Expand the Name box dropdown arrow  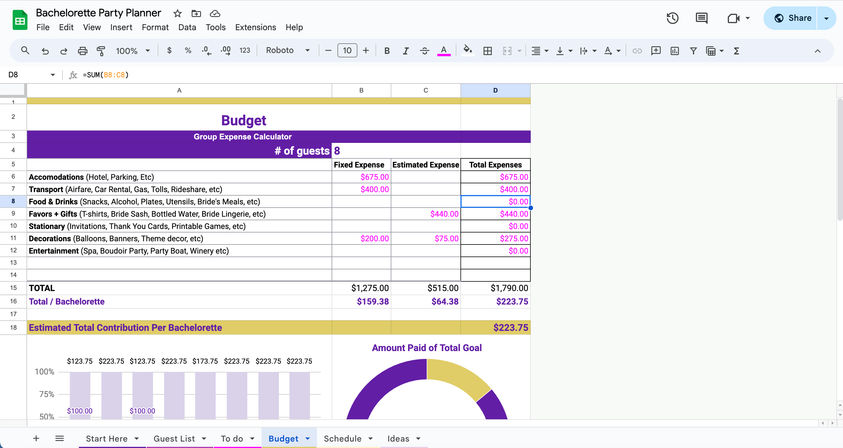click(x=53, y=75)
